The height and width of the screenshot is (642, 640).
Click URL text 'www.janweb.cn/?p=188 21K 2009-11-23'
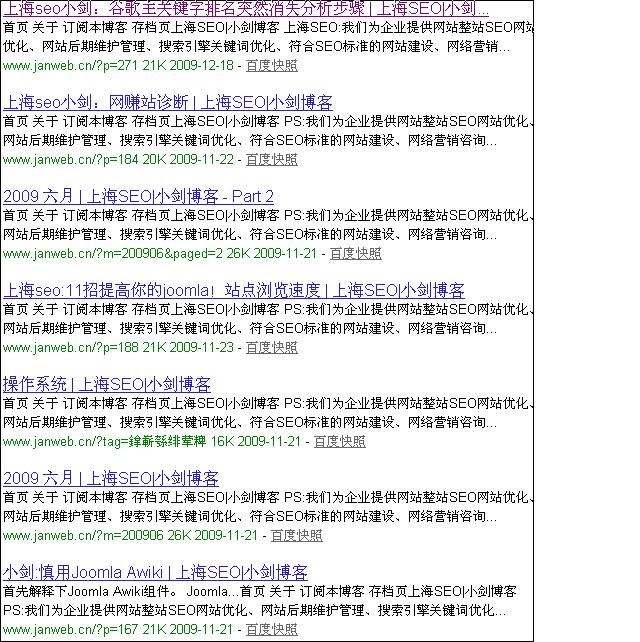[118, 348]
